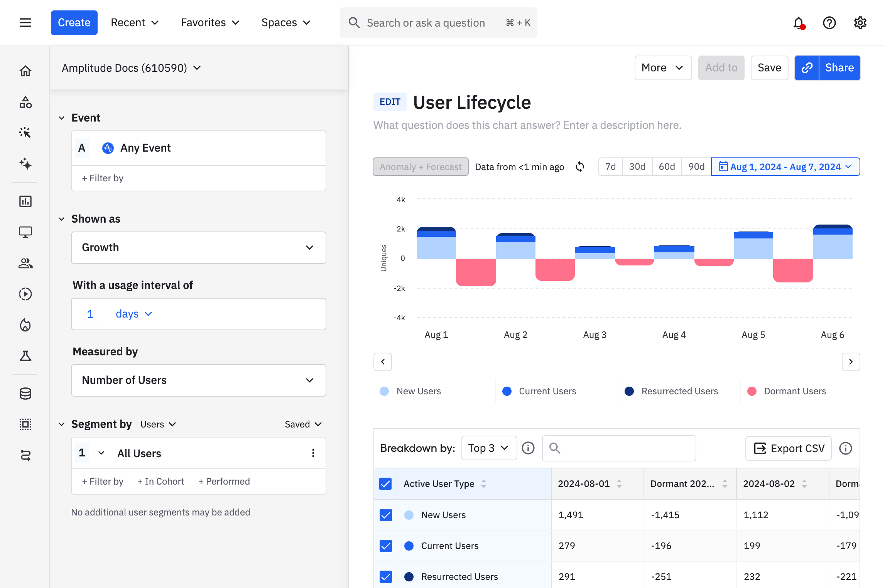Open the help question mark icon

pyautogui.click(x=829, y=23)
